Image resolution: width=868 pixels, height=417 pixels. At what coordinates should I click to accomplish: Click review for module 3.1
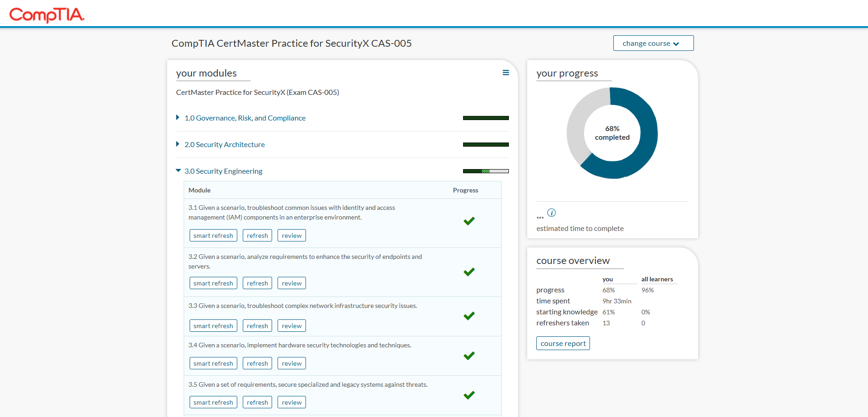click(x=292, y=236)
